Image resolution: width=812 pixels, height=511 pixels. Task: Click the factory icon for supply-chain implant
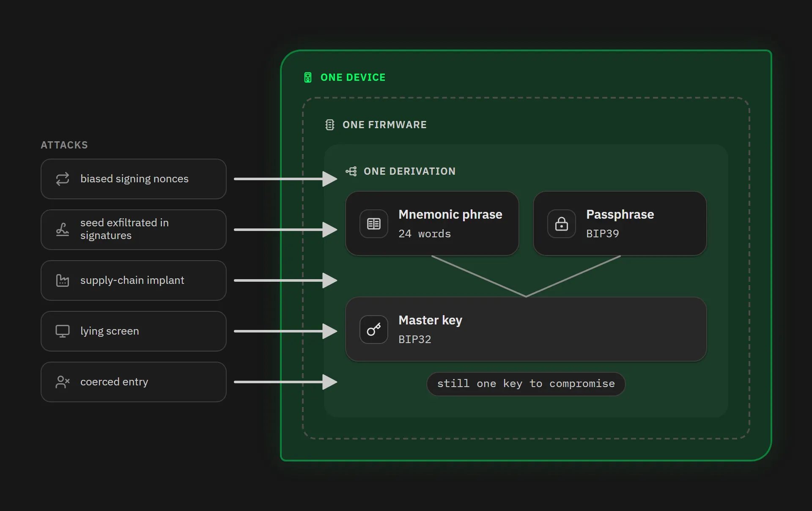click(63, 280)
